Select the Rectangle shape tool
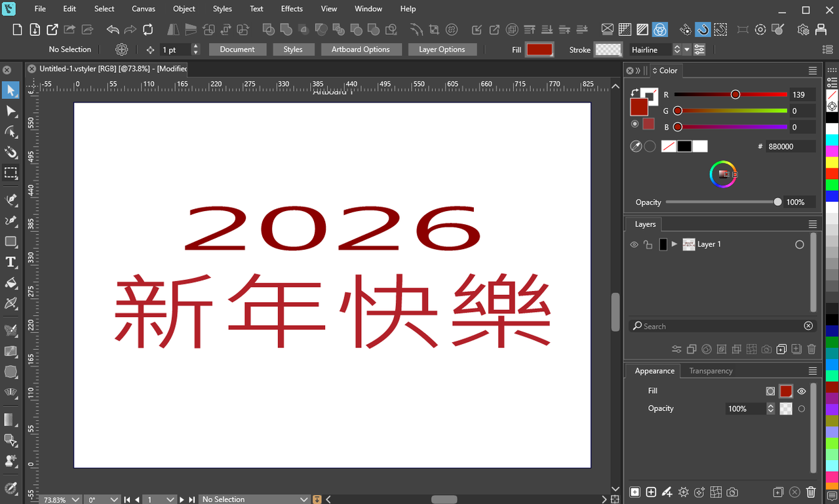Screen dimensions: 839x504 click(x=10, y=241)
